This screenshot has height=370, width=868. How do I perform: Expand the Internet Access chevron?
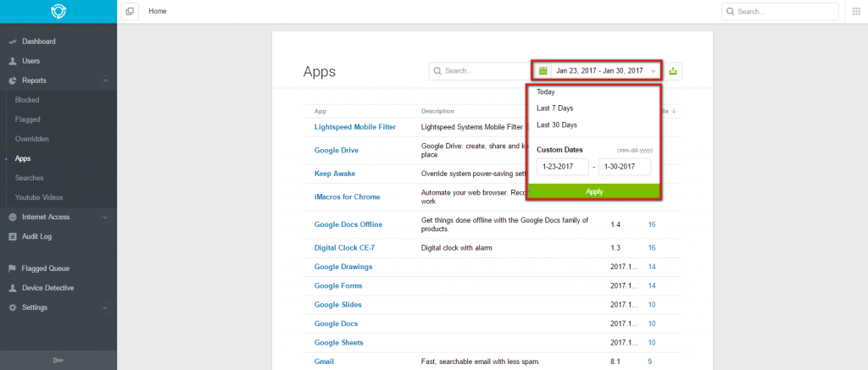tap(104, 218)
